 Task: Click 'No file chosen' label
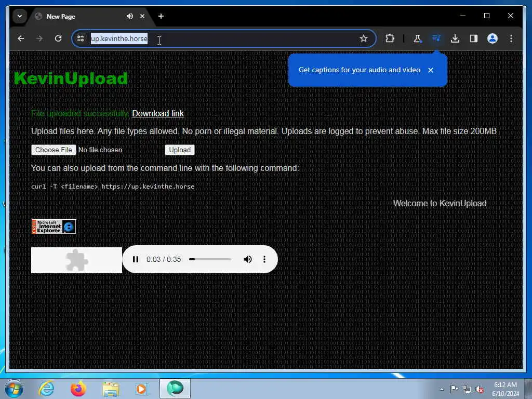click(100, 150)
